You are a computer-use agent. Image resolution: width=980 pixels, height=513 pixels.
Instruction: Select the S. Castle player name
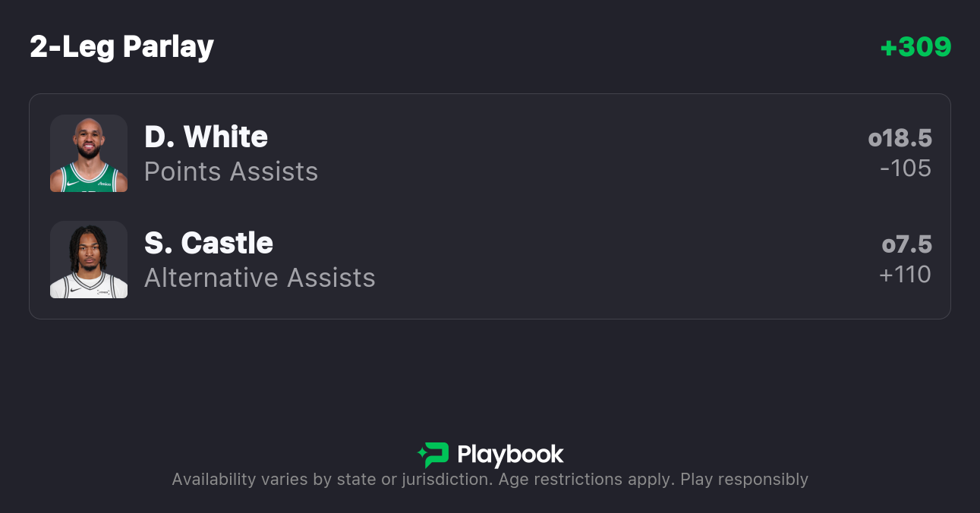[x=209, y=244]
